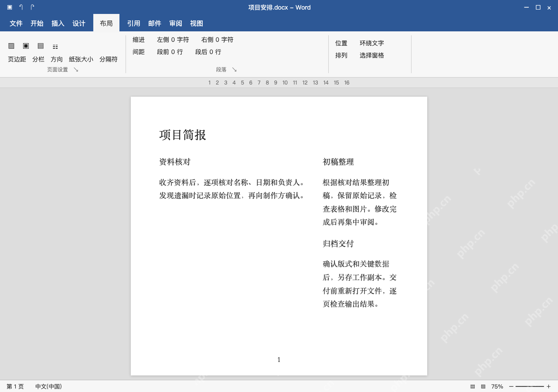Click the 排列 arrange button
This screenshot has height=392, width=558.
(x=341, y=55)
